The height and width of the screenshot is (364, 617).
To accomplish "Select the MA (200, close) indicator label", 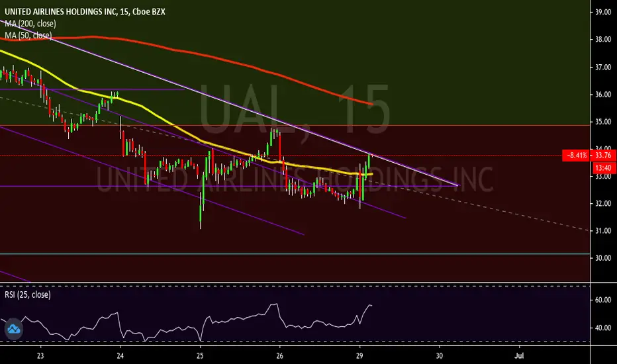I will pos(30,24).
